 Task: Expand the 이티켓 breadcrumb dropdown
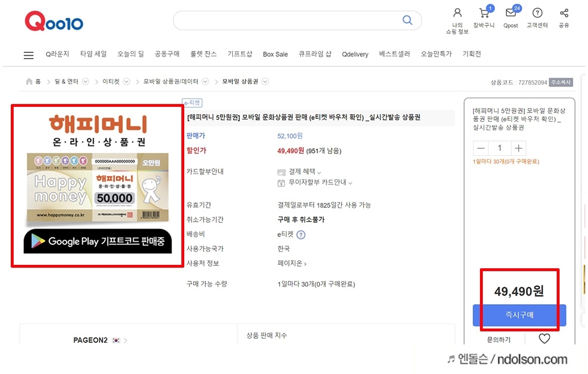point(126,81)
